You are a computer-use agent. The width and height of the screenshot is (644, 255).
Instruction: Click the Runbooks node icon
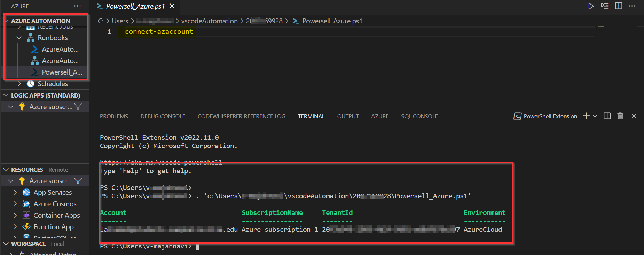point(31,38)
